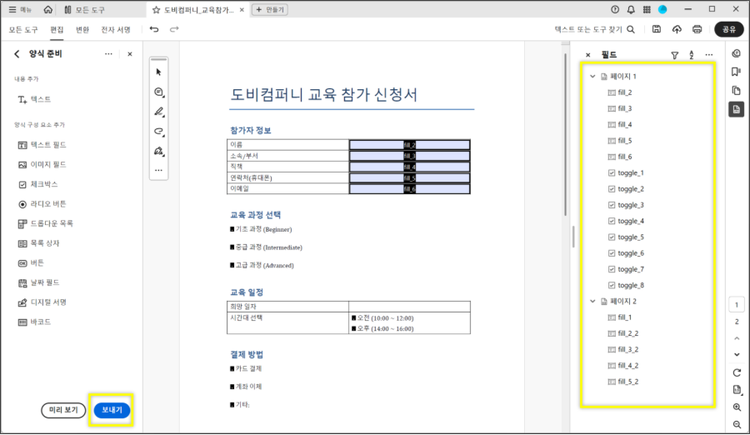The height and width of the screenshot is (435, 750).
Task: Select fill_2_2 in fields list
Action: [x=623, y=333]
